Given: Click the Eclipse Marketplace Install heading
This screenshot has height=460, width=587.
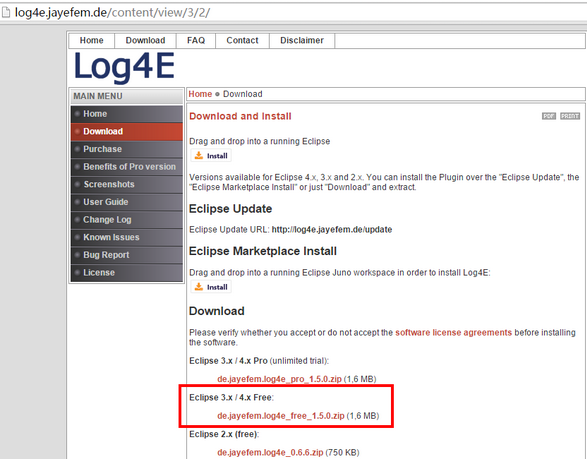Looking at the screenshot, I should (x=262, y=251).
